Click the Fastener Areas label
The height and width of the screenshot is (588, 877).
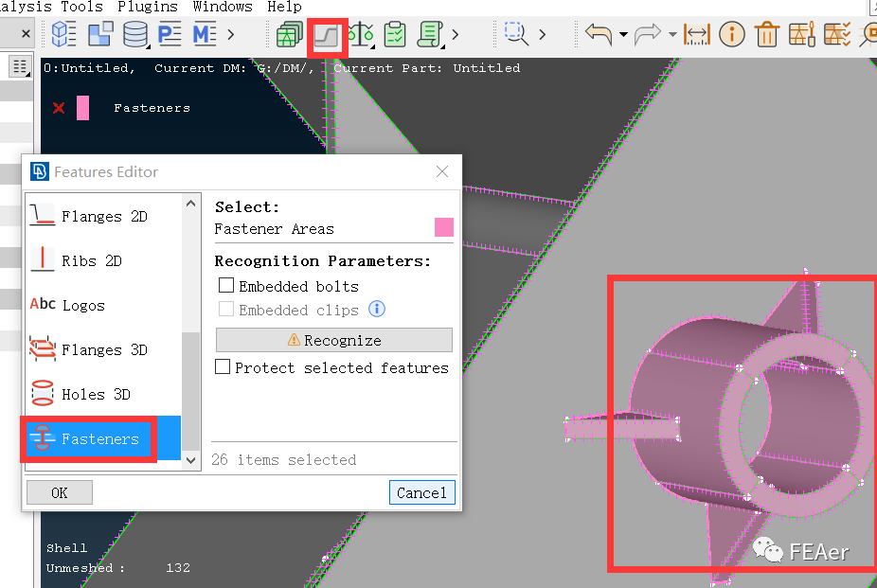pyautogui.click(x=274, y=228)
